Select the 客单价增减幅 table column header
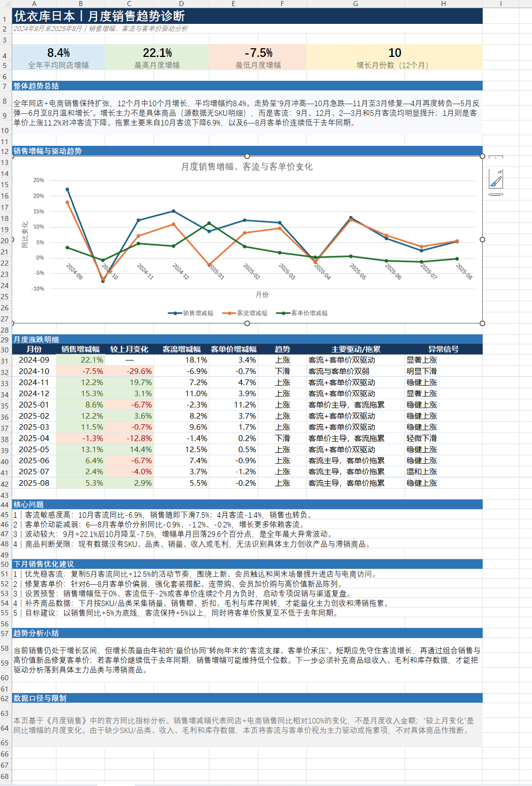The image size is (532, 786). pyautogui.click(x=234, y=350)
